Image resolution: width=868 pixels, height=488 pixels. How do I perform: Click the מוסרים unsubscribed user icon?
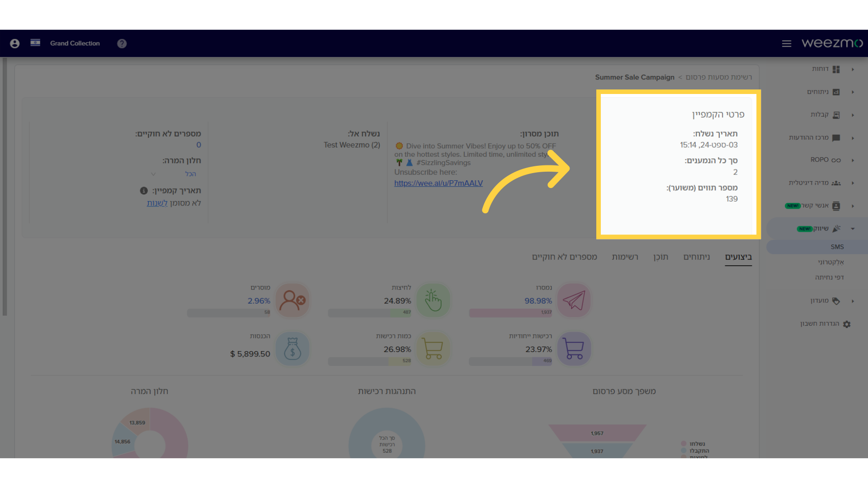pyautogui.click(x=292, y=300)
